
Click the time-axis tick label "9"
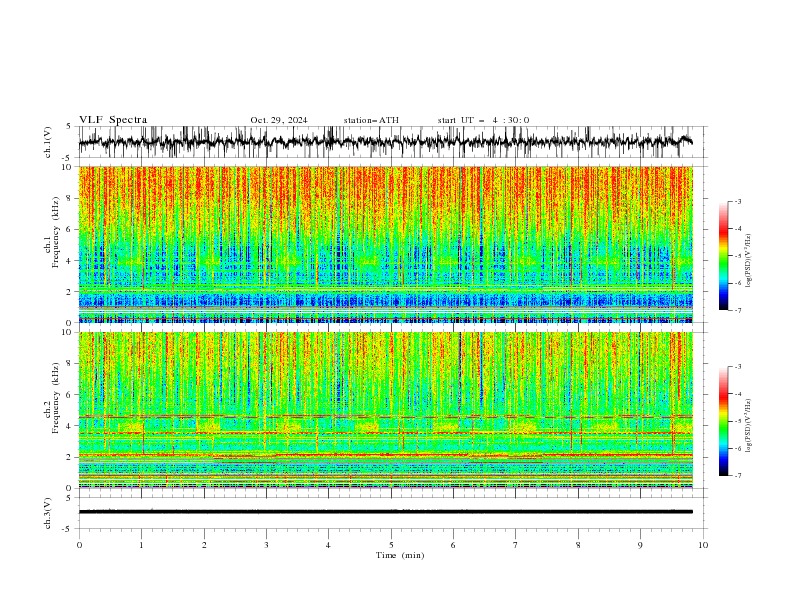point(640,545)
